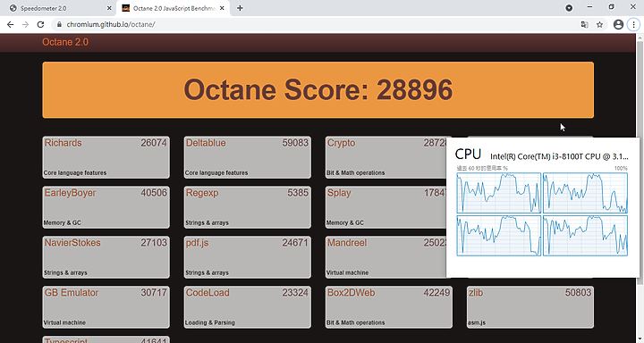Screen dimensions: 644x343
Task: Close the Speedometer 2.0 tab
Action: pos(109,8)
